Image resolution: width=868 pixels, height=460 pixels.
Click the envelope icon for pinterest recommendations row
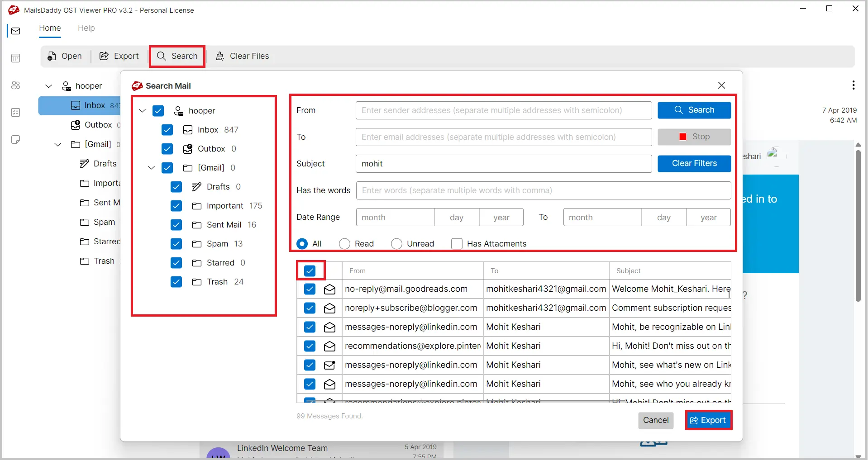click(329, 346)
